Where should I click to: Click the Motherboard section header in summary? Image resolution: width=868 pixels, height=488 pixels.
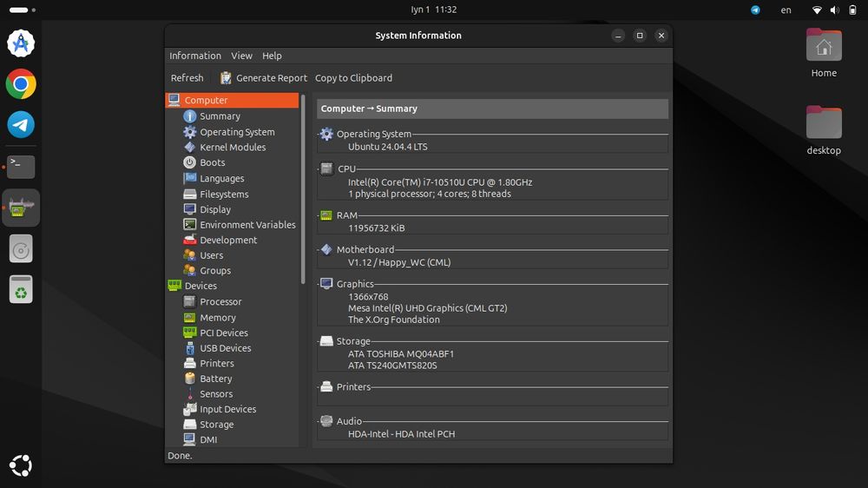[x=365, y=250]
